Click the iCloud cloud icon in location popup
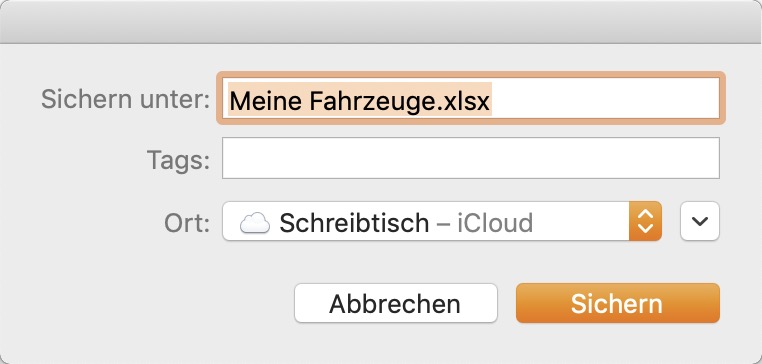This screenshot has height=364, width=762. [x=255, y=223]
